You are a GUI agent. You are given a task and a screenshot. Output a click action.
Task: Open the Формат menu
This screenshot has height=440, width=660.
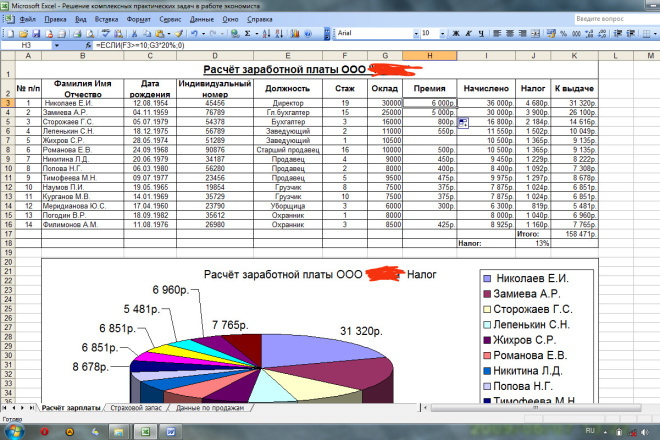(x=138, y=19)
